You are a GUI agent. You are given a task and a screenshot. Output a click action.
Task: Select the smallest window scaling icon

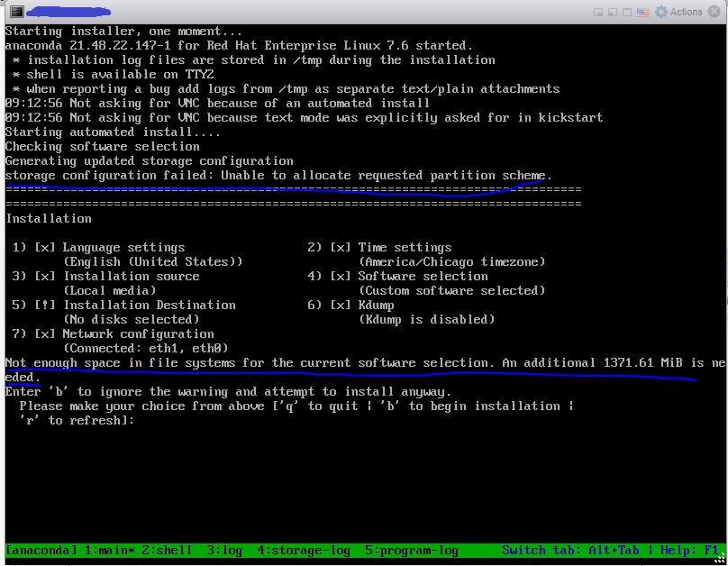tap(599, 12)
